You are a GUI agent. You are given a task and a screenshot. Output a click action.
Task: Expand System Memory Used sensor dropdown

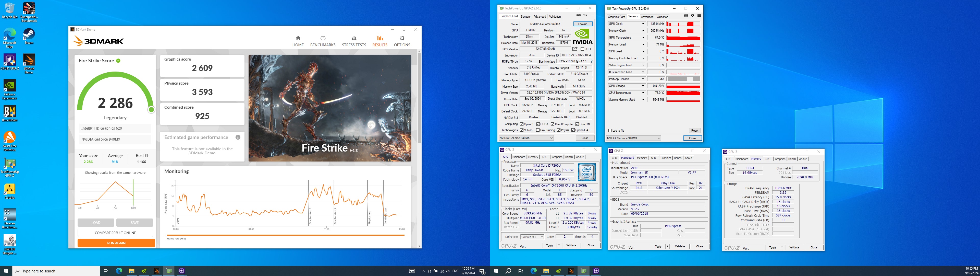point(643,99)
